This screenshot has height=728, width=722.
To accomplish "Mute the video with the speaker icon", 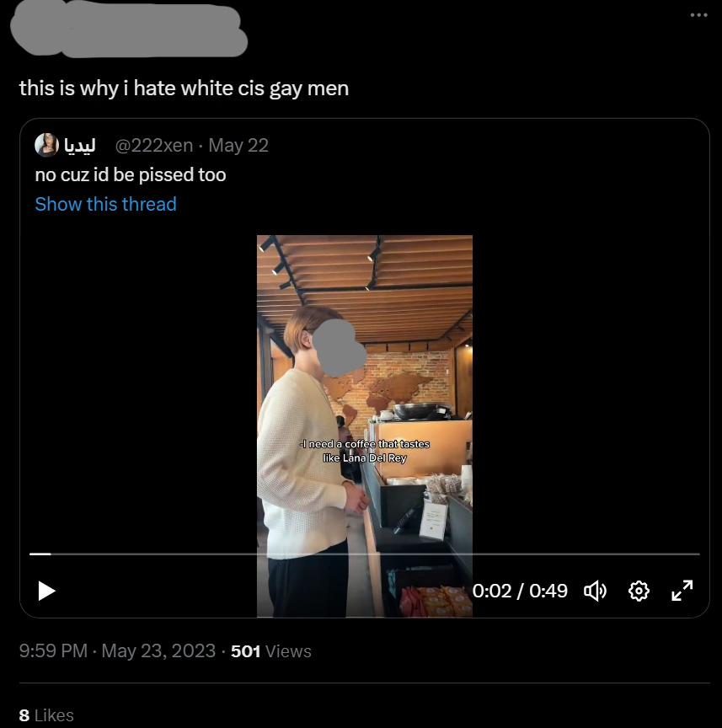I will (x=596, y=591).
